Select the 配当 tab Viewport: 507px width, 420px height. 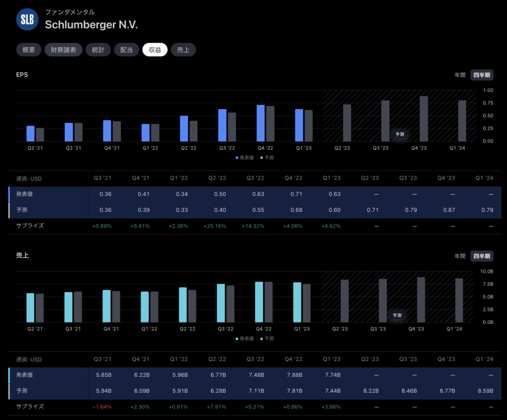point(126,50)
